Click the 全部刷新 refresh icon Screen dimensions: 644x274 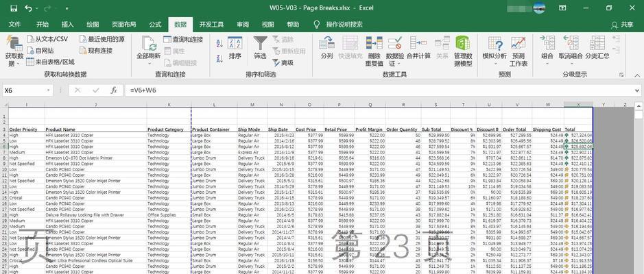pos(149,43)
